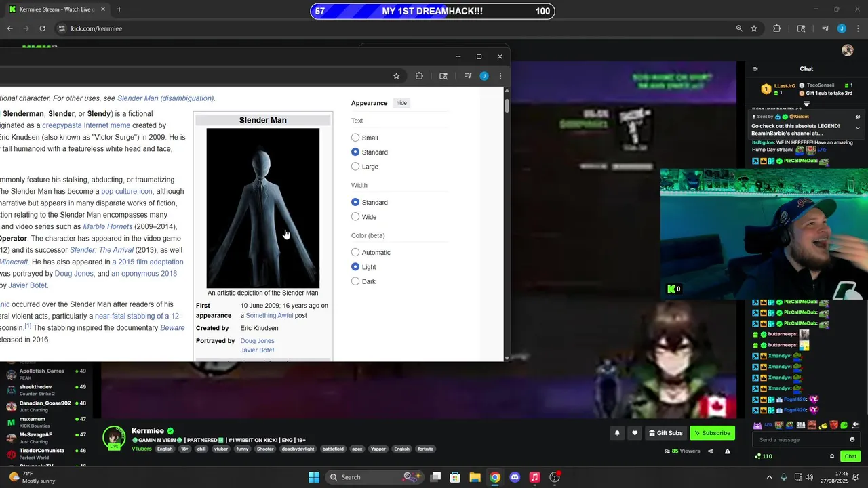Reload the Kick page

42,28
